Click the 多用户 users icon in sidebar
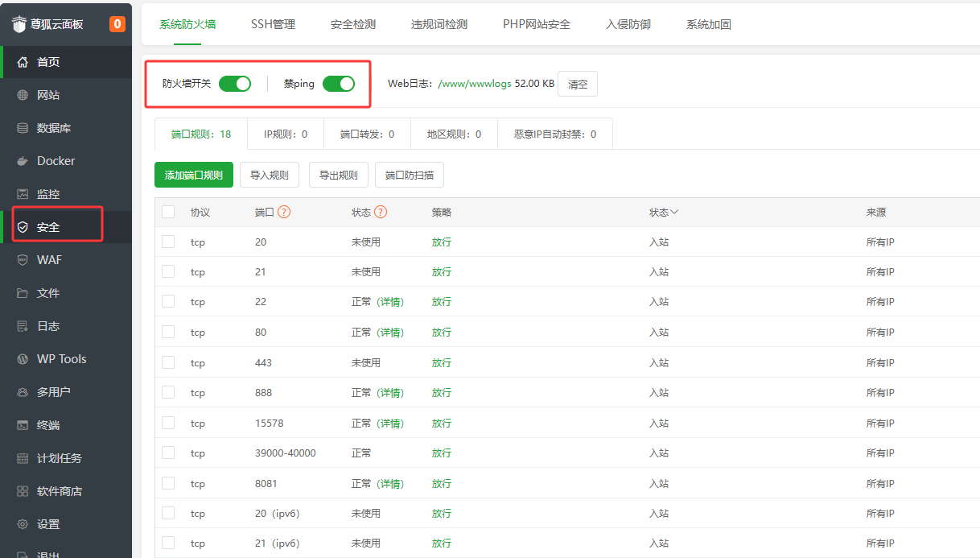The image size is (980, 558). (23, 392)
